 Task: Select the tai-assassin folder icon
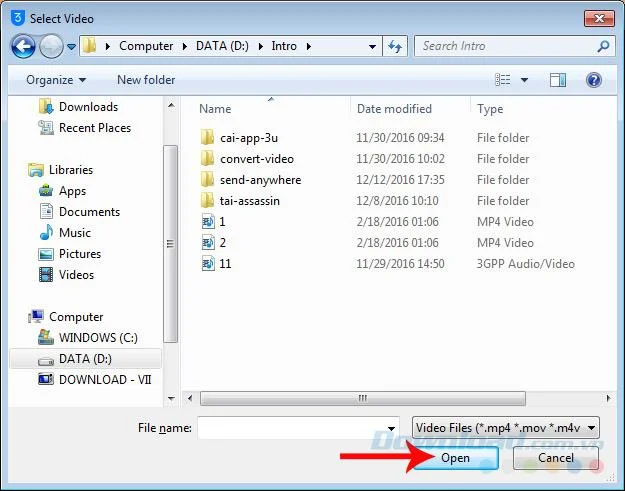tap(207, 200)
